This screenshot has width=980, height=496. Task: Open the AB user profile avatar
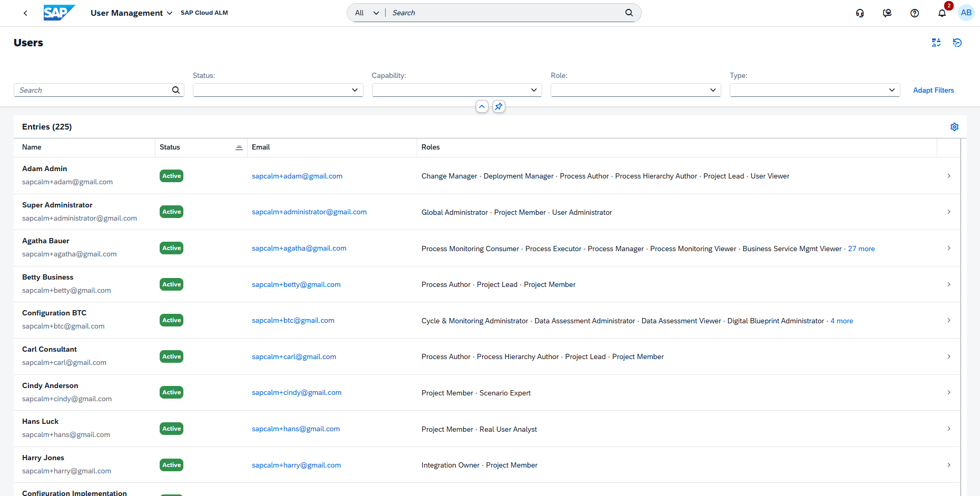[x=966, y=13]
